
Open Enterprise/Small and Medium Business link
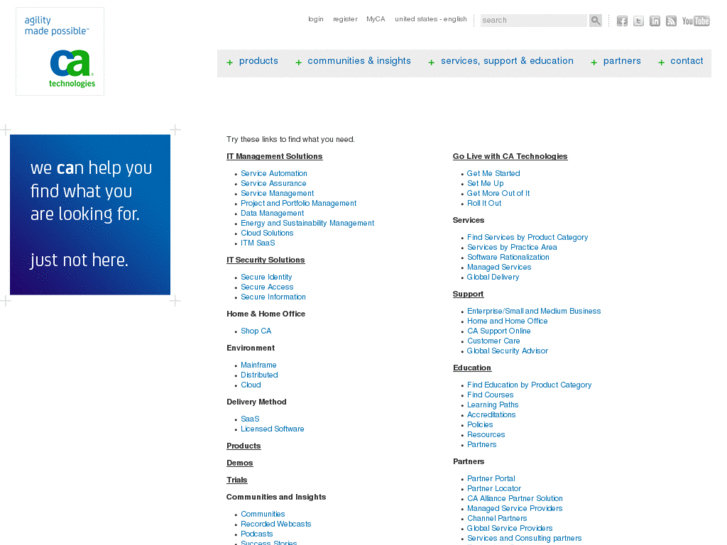(x=534, y=311)
